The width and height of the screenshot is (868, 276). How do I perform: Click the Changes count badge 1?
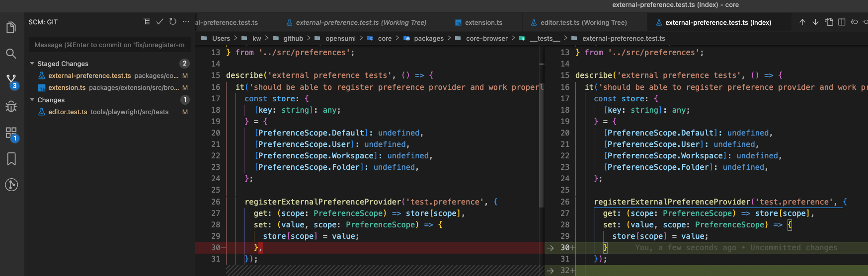pos(184,100)
